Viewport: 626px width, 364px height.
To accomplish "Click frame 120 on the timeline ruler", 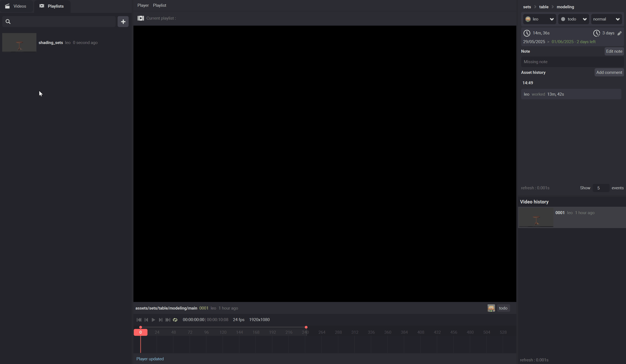I will click(x=223, y=332).
